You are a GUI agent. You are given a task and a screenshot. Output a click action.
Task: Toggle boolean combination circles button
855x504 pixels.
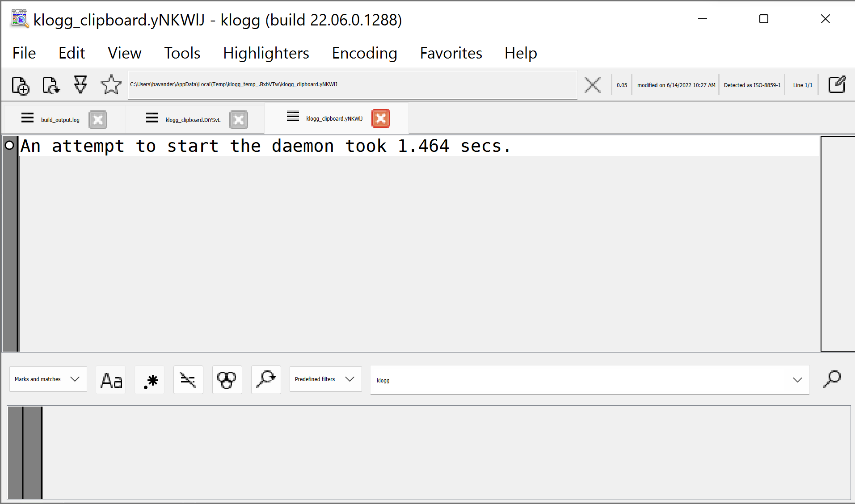point(227,380)
